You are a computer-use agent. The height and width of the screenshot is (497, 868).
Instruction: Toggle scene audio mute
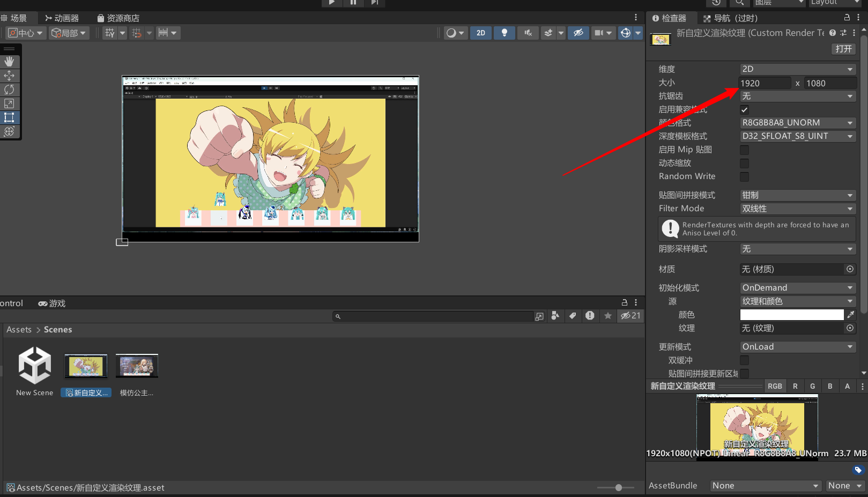click(528, 33)
